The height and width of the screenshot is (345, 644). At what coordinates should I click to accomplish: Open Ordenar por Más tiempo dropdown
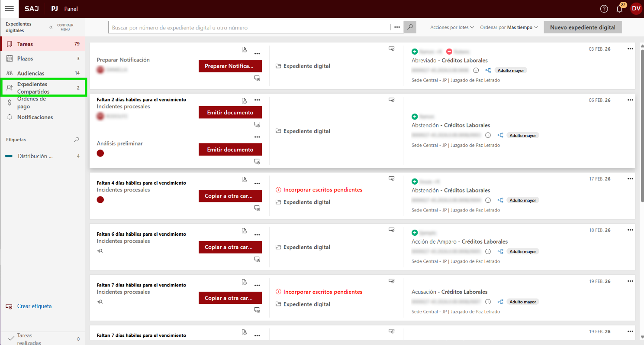pyautogui.click(x=509, y=27)
